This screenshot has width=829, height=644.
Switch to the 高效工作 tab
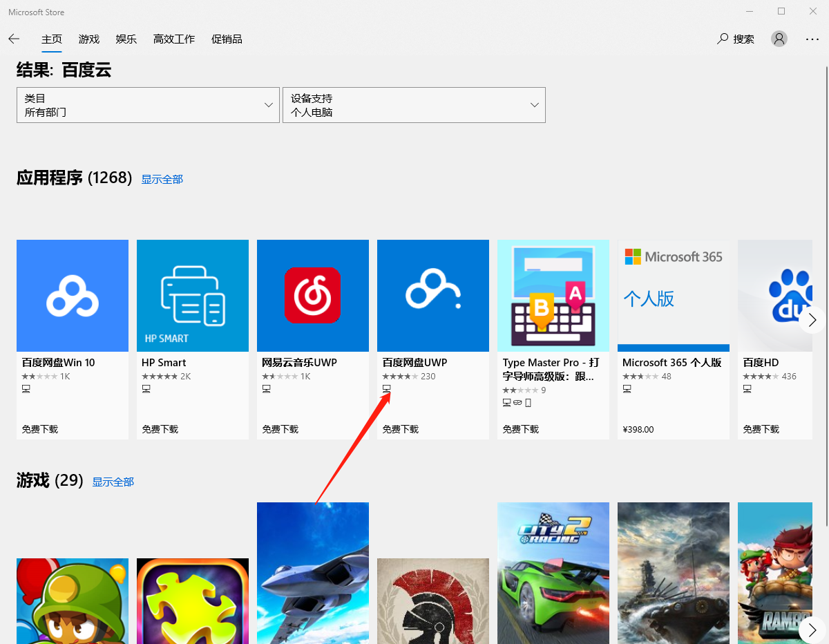pyautogui.click(x=174, y=39)
